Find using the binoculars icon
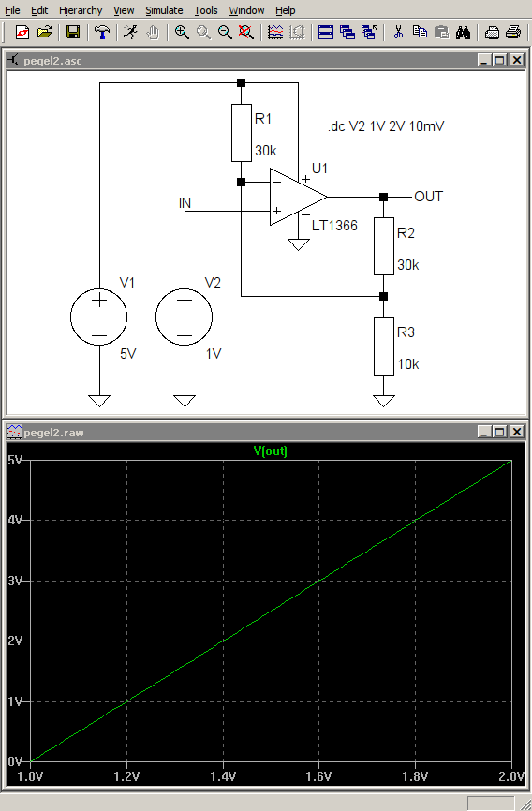 pos(464,33)
